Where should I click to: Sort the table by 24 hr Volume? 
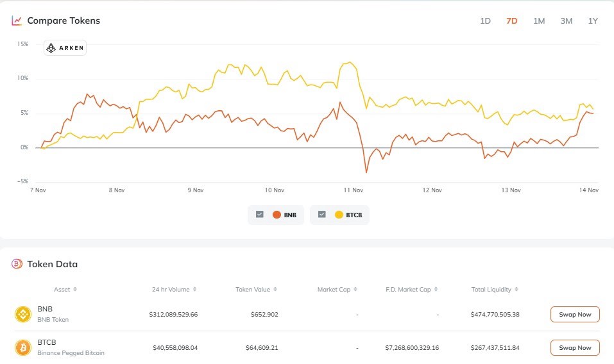(174, 289)
